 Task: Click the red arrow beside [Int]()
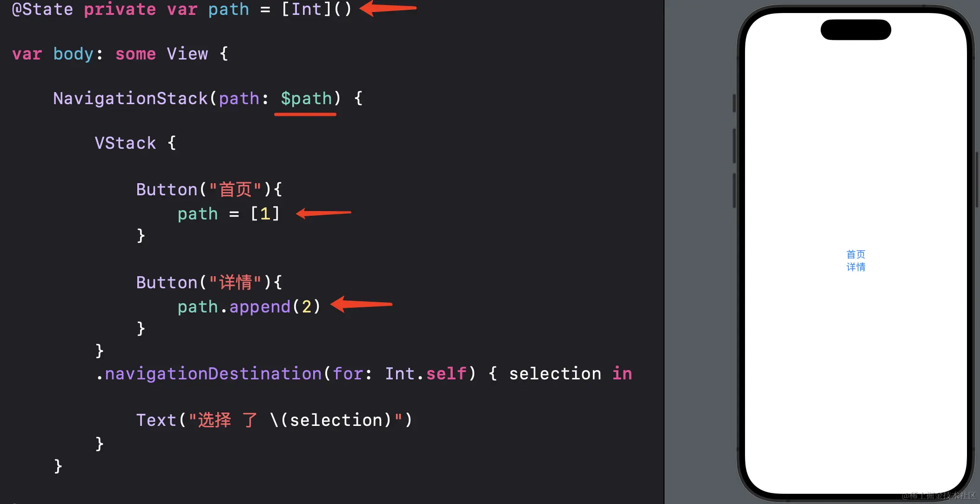point(388,8)
